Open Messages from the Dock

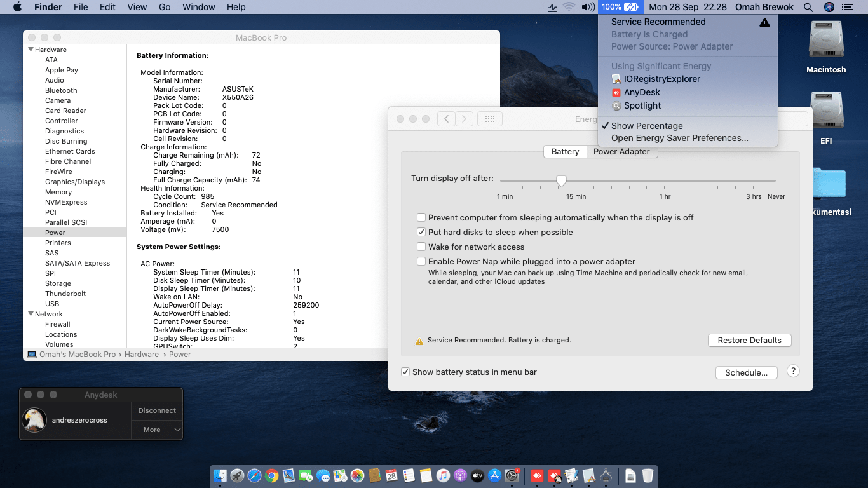[323, 475]
